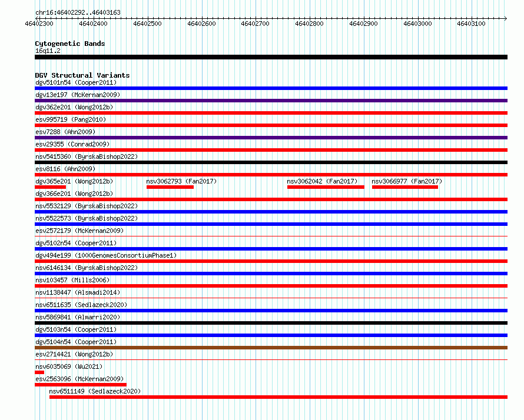Click the brown dgv5104n54 (Cooper2011) bar
The width and height of the screenshot is (524, 420).
pyautogui.click(x=271, y=348)
